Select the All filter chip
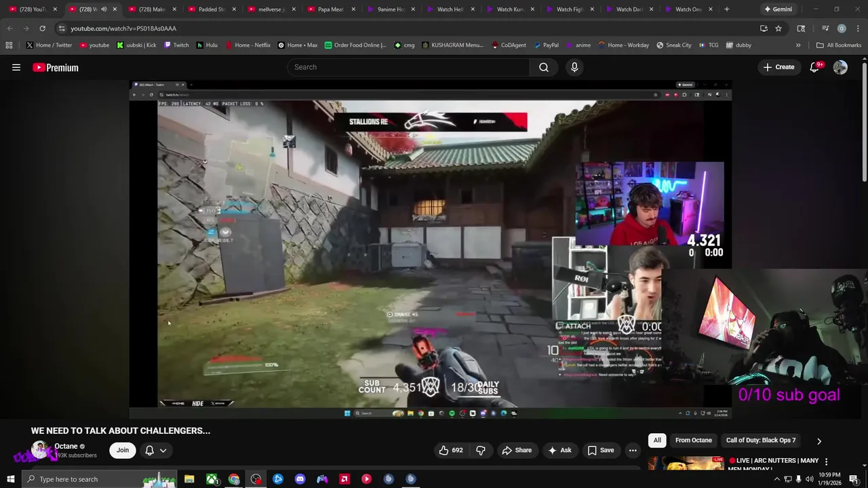Image resolution: width=868 pixels, height=488 pixels. click(x=657, y=441)
